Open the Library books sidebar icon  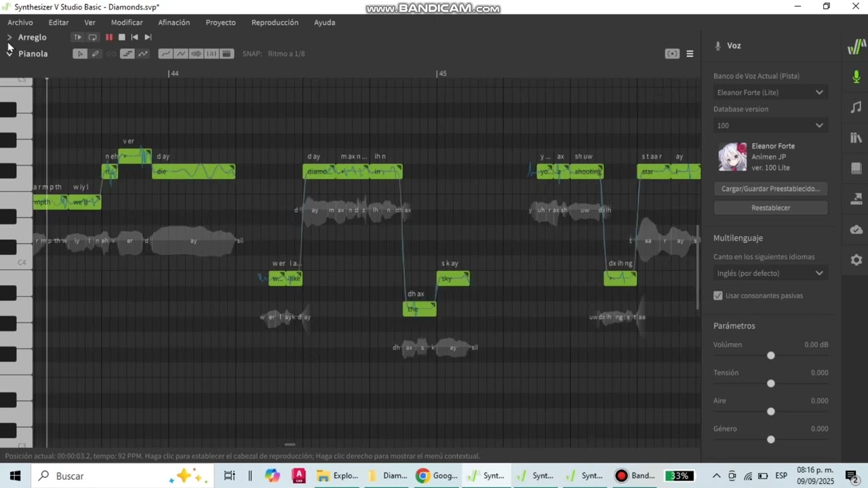856,138
